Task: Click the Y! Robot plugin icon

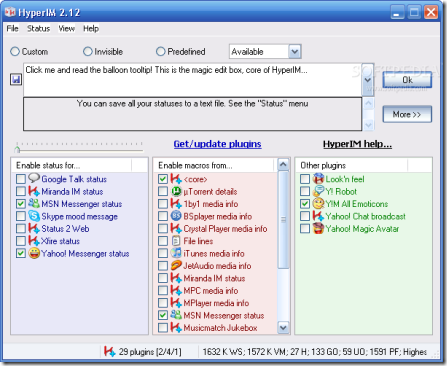Action: tap(318, 191)
